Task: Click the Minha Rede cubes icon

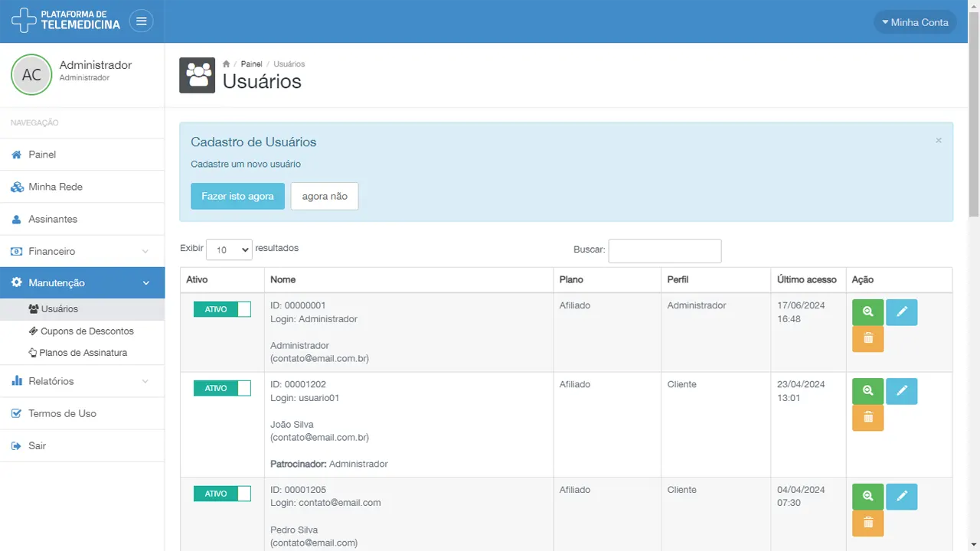Action: pos(17,187)
